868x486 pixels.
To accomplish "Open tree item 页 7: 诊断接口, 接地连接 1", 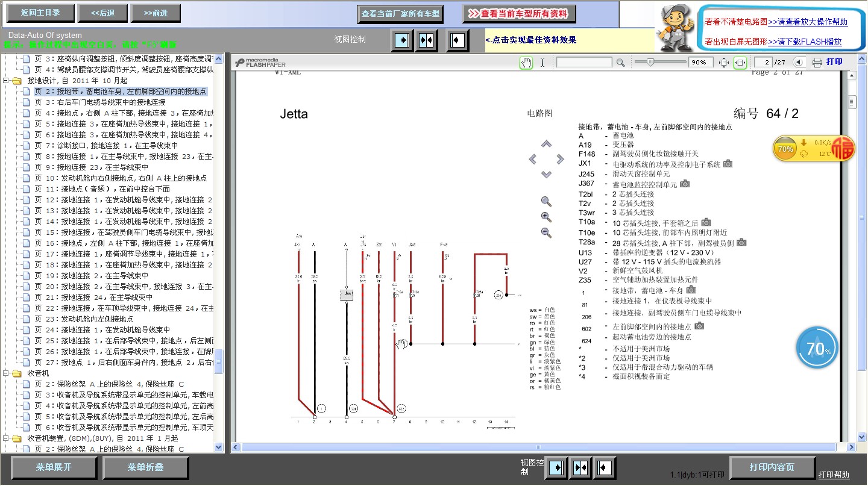I will coord(105,146).
